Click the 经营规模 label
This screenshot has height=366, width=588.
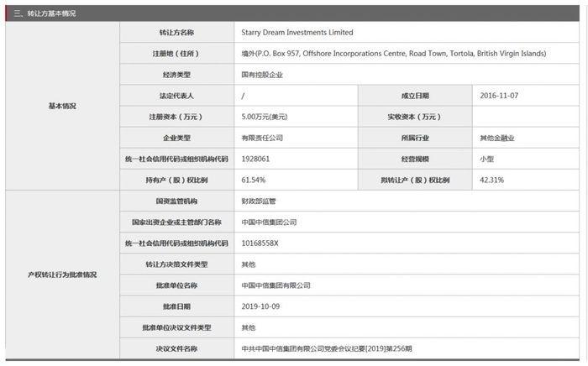point(415,159)
